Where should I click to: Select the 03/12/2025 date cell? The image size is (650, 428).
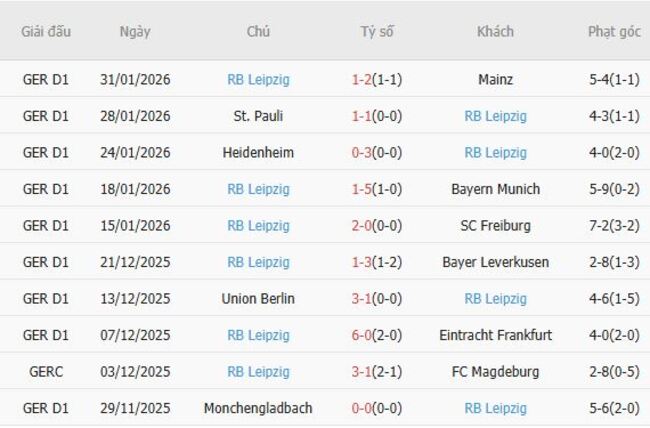pyautogui.click(x=135, y=372)
